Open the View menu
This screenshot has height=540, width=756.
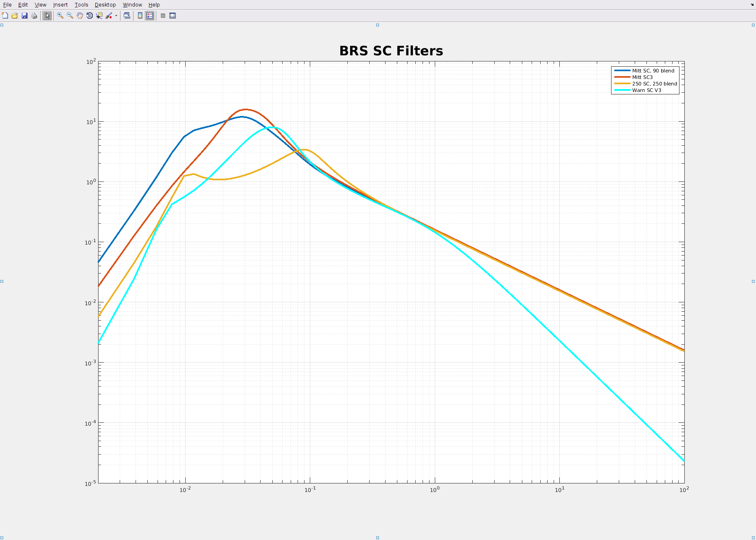40,4
